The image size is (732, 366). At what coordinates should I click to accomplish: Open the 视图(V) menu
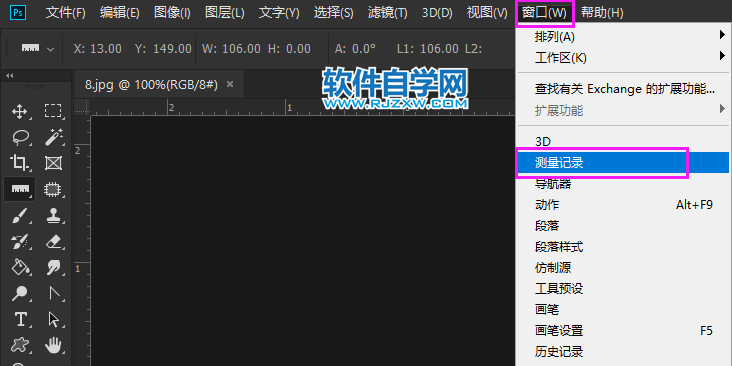coord(487,13)
